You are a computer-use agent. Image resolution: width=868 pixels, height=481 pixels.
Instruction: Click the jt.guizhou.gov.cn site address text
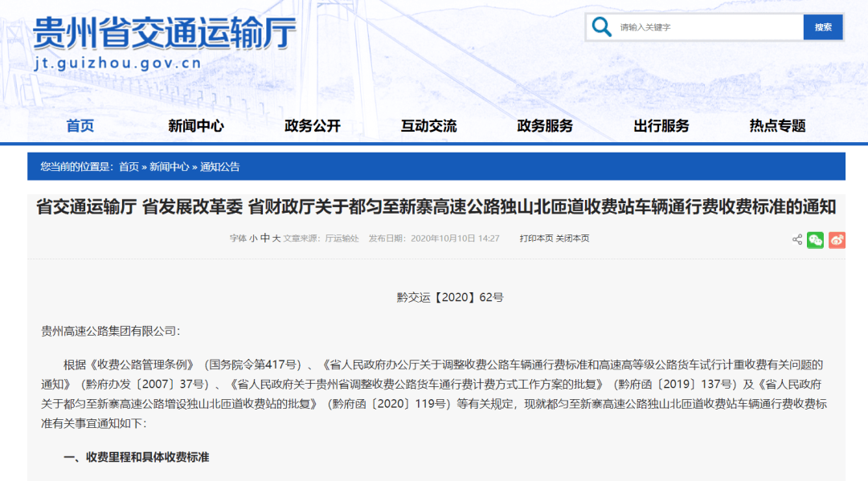pos(118,63)
